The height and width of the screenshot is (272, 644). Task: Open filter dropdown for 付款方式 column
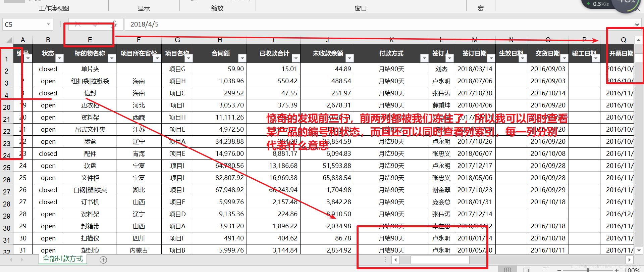coord(424,58)
